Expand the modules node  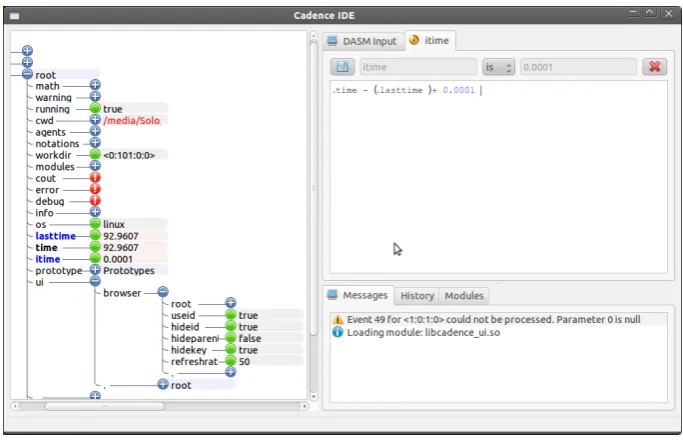[x=95, y=166]
